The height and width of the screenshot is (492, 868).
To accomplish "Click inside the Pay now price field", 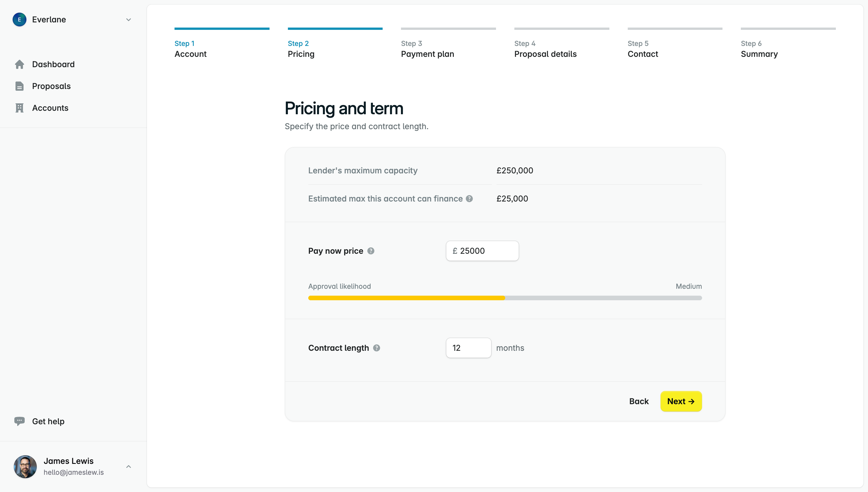I will (x=482, y=251).
